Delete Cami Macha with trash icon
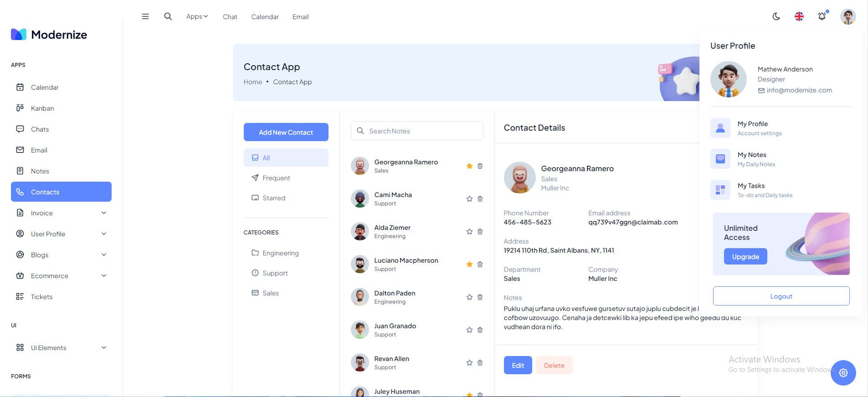Viewport: 868px width, 397px height. click(480, 199)
